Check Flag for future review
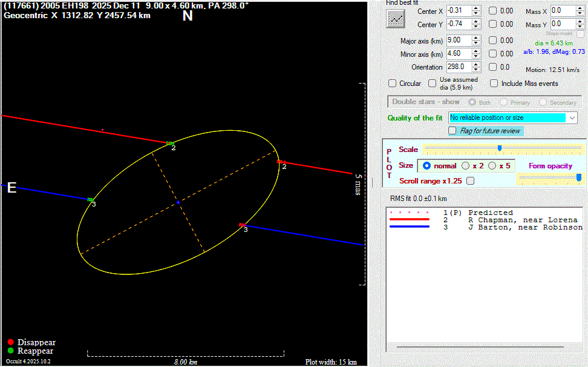The image size is (588, 367). pyautogui.click(x=452, y=131)
